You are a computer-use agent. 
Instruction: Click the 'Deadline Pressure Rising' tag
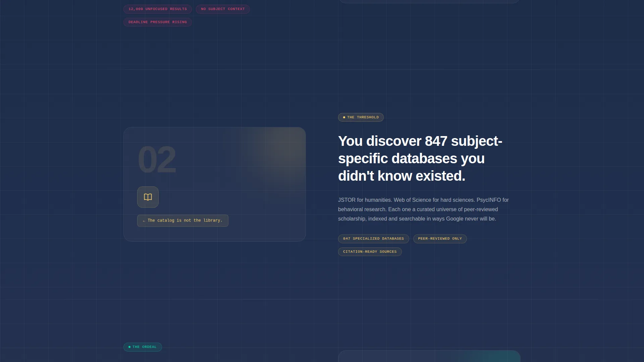[158, 22]
